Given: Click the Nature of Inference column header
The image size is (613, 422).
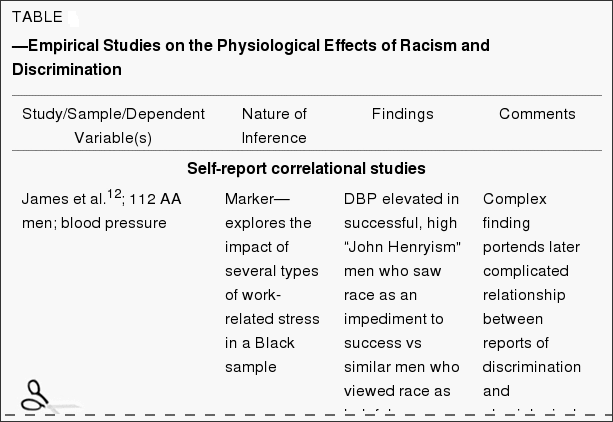Looking at the screenshot, I should pyautogui.click(x=274, y=126).
